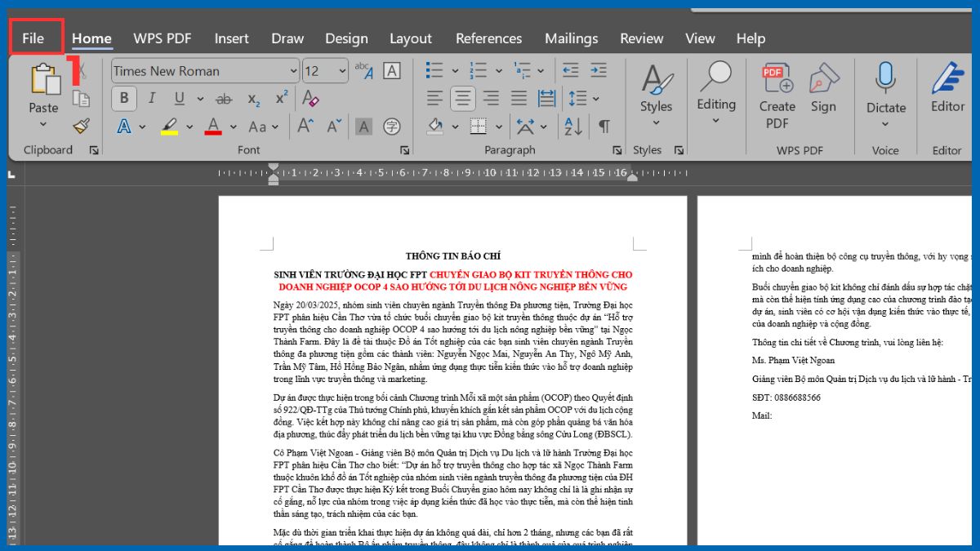
Task: Show paragraph marks with the pilcrow icon
Action: pos(604,128)
